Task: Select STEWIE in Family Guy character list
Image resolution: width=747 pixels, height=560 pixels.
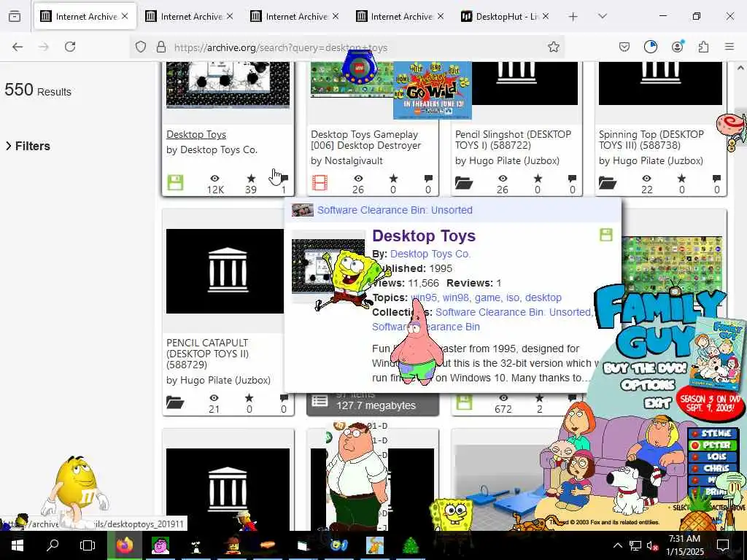Action: tap(713, 433)
